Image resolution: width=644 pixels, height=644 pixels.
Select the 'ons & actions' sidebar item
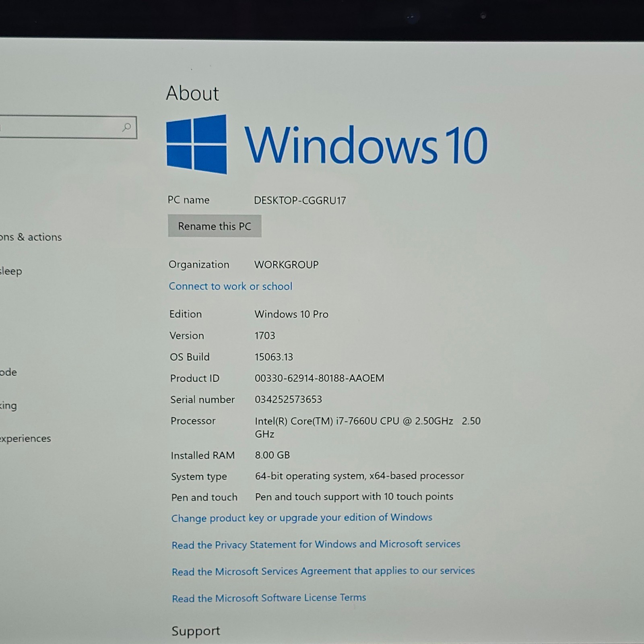click(31, 237)
